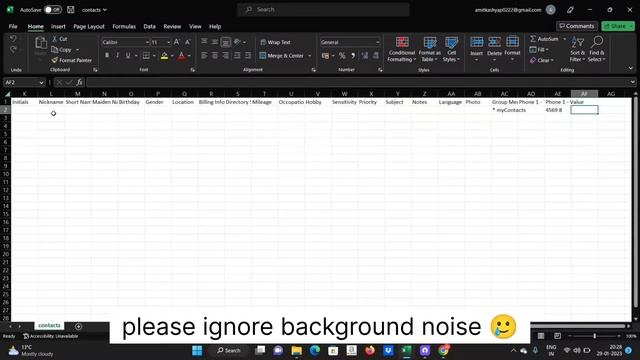Toggle Underline formatting
The image size is (640, 360).
tap(128, 56)
